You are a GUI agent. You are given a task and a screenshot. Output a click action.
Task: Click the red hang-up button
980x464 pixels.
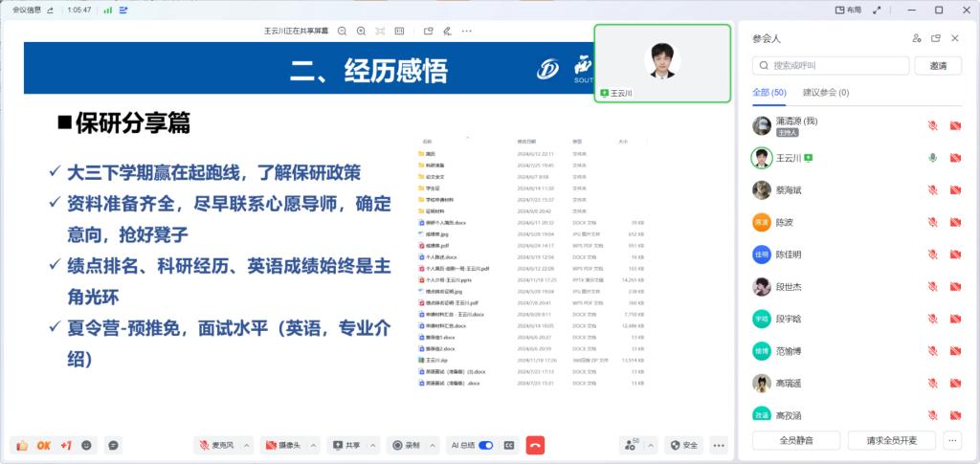point(535,445)
